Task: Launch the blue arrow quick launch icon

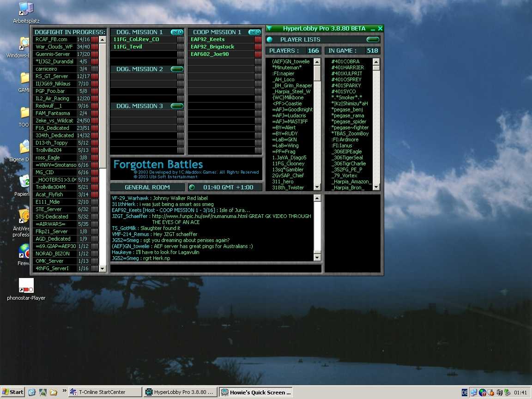Action: click(32, 392)
